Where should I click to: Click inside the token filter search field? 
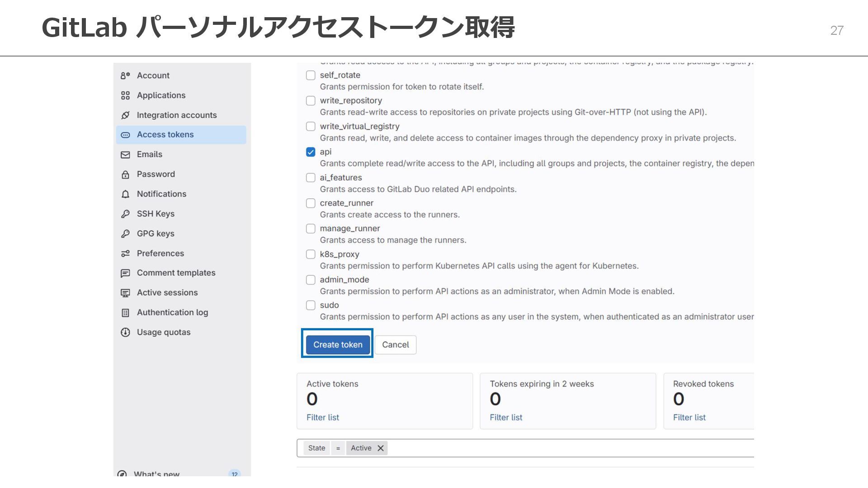[565, 448]
